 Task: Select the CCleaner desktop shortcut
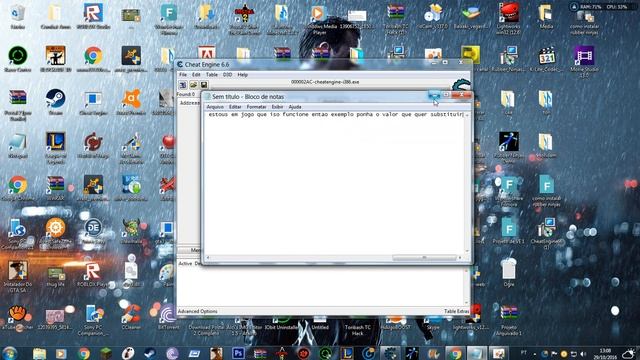[131, 317]
